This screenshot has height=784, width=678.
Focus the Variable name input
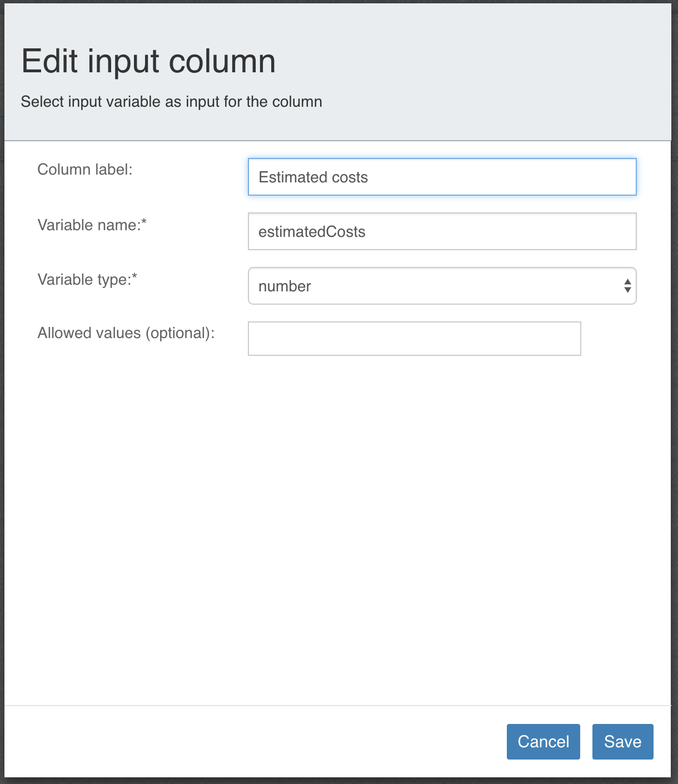pyautogui.click(x=442, y=231)
